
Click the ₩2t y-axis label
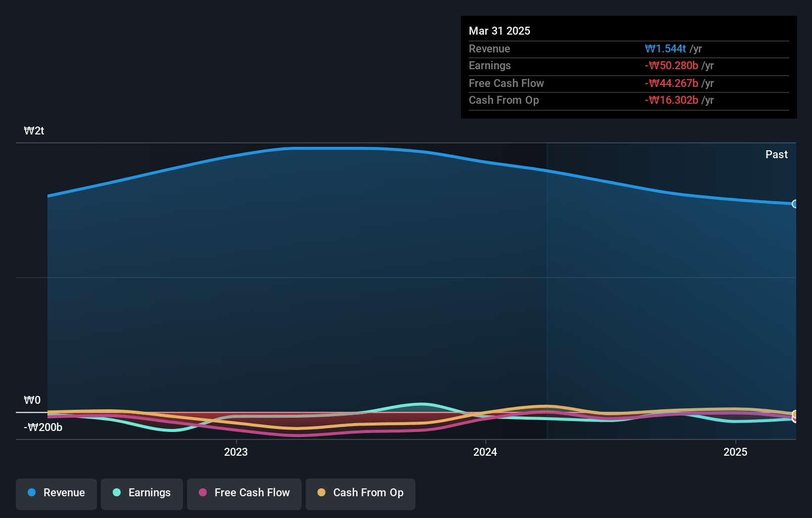pos(34,130)
